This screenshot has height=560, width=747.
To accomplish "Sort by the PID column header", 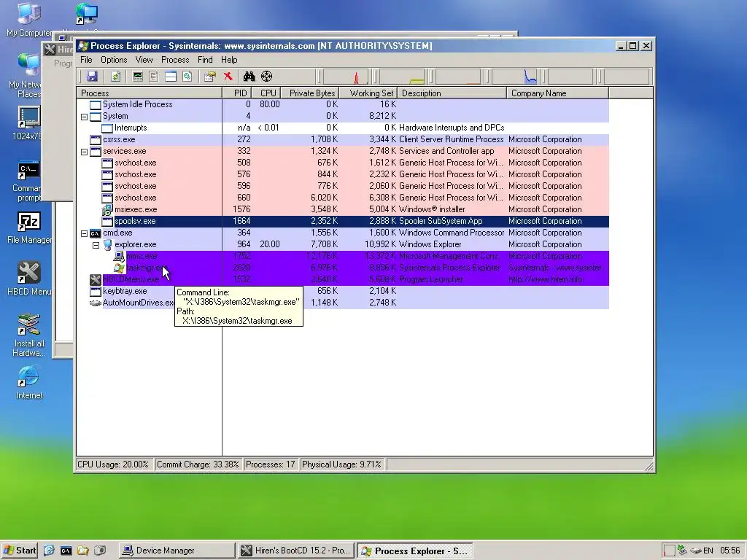I will tap(237, 93).
